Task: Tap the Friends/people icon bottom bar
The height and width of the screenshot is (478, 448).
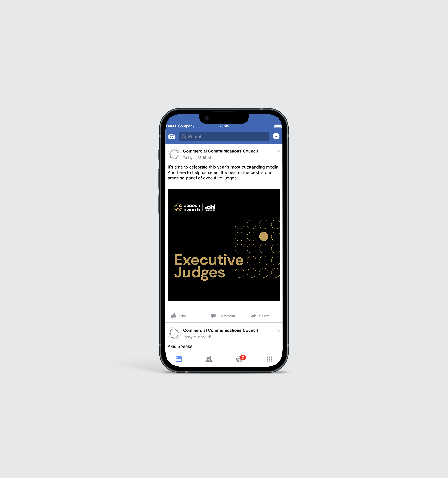Action: coord(209,359)
